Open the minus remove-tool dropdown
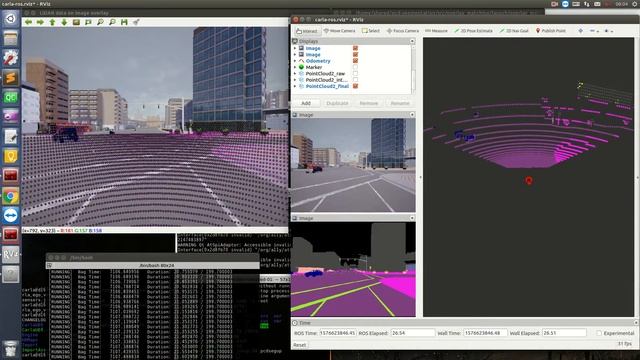 (594, 31)
